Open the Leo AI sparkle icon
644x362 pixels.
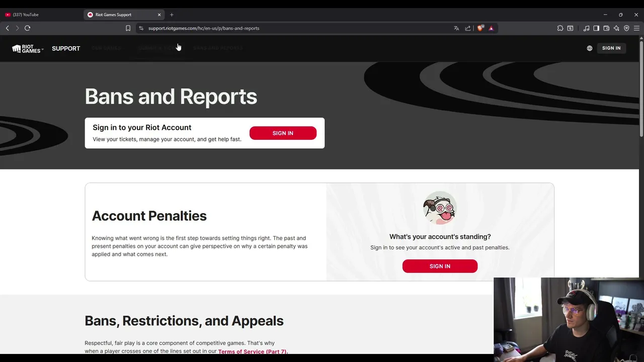pos(616,28)
